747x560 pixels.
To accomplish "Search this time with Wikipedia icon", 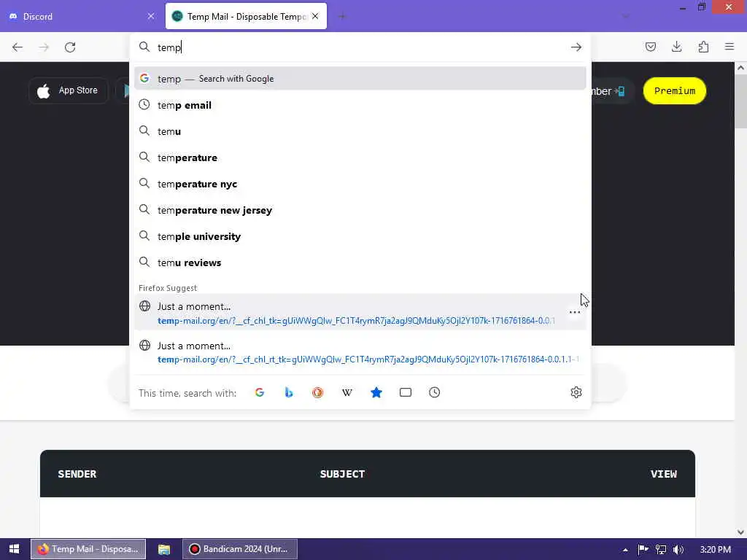I will click(x=347, y=392).
